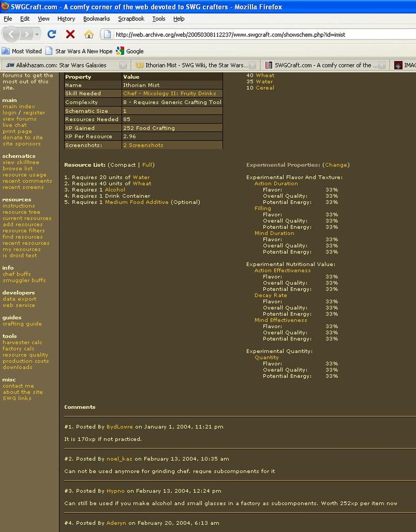
Task: Click the Change experimental properties link
Action: [336, 165]
